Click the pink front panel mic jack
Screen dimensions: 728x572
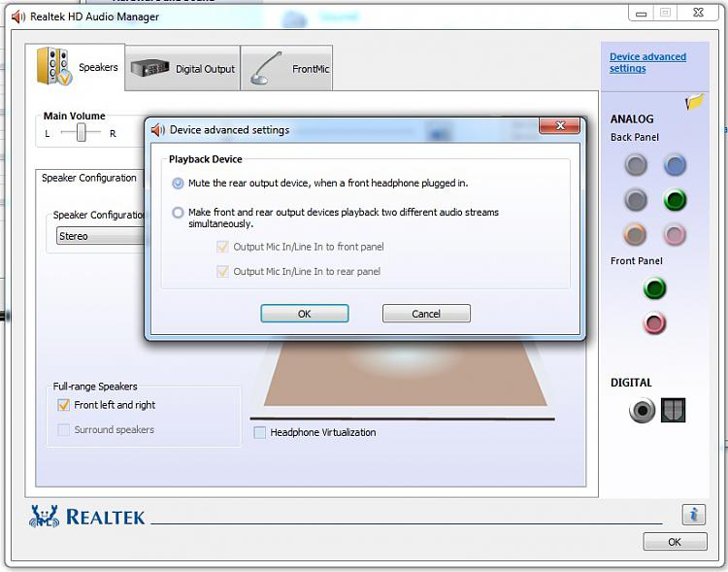(654, 323)
